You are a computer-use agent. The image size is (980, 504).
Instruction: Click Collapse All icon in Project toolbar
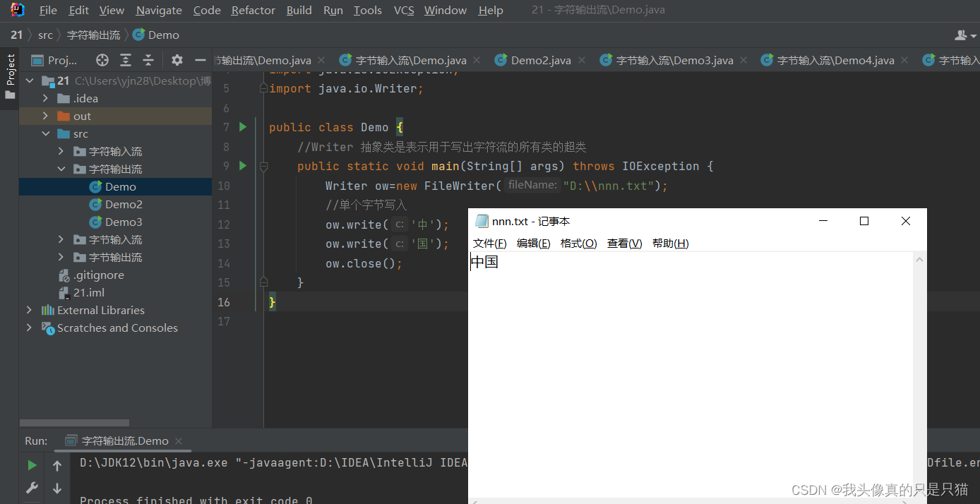[148, 60]
